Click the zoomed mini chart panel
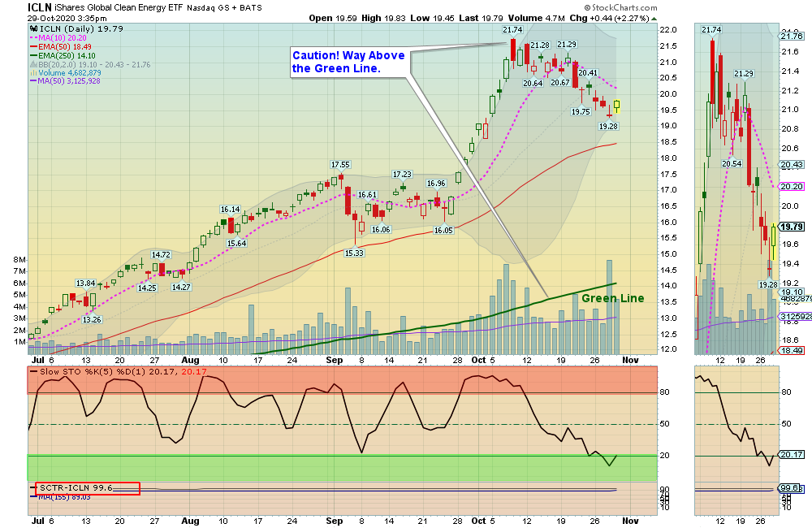Screen dimensions: 812x528 [x=735, y=187]
